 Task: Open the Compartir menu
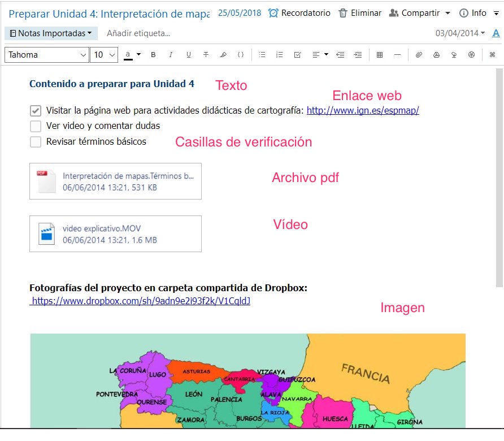click(419, 13)
